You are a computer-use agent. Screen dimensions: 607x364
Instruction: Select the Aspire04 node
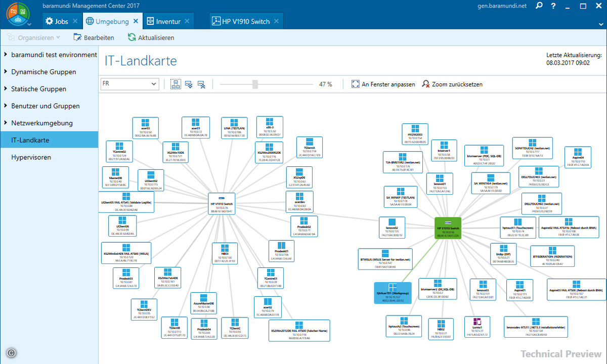578,157
